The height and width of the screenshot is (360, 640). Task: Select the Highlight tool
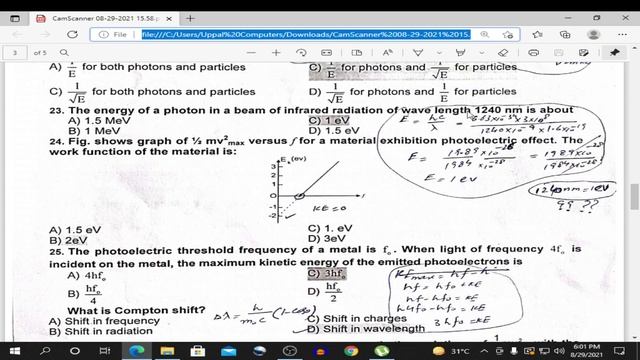point(460,53)
